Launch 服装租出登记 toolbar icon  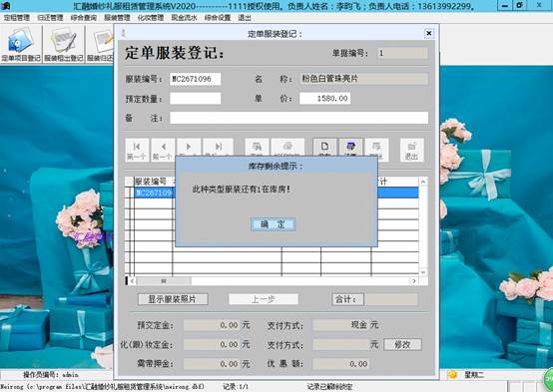(x=64, y=45)
